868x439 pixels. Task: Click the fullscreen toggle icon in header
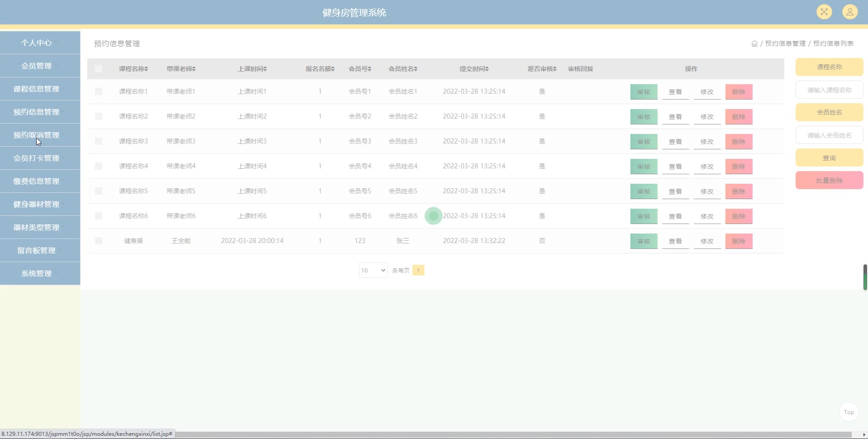click(824, 12)
